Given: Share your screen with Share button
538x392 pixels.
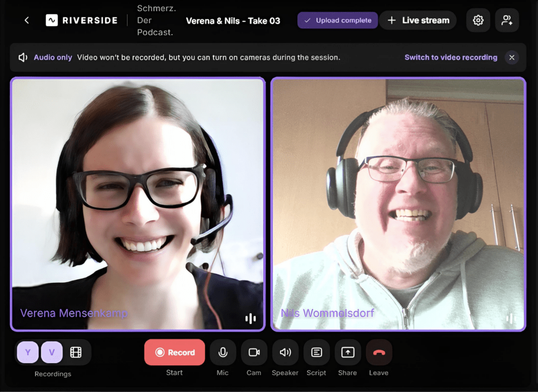Looking at the screenshot, I should 348,352.
